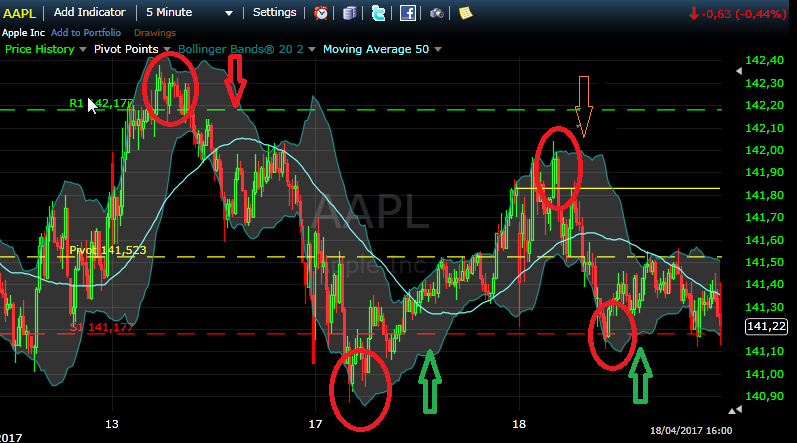The image size is (797, 443).
Task: Open the Add Indicator menu
Action: [89, 12]
